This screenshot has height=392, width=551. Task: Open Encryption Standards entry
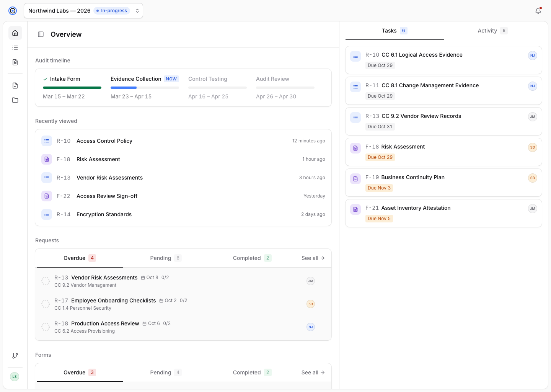click(183, 214)
